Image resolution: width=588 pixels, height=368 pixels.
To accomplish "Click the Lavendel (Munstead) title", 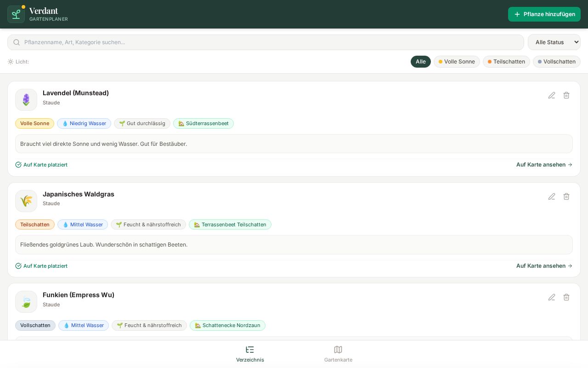I will point(76,93).
